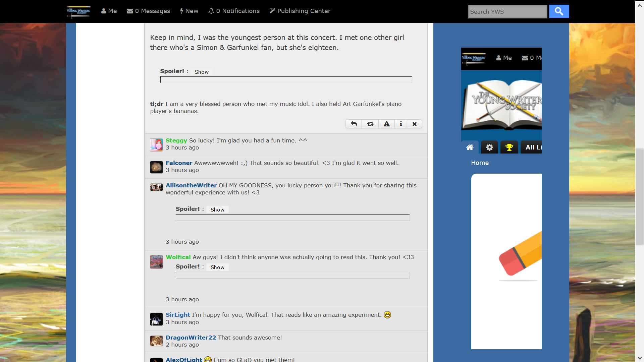The image size is (644, 362).
Task: Show the spoiler in Wolfical's comment
Action: click(x=217, y=267)
